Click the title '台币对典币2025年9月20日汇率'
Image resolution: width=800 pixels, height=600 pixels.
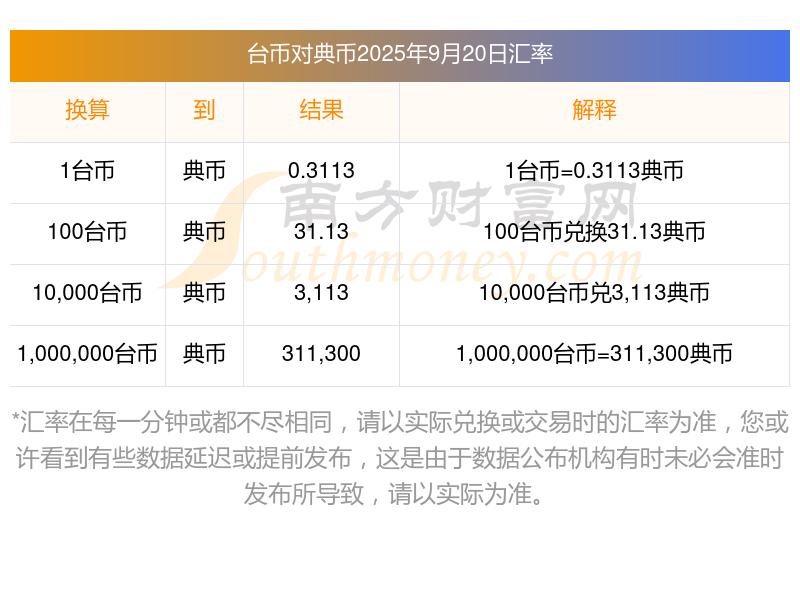tap(400, 54)
